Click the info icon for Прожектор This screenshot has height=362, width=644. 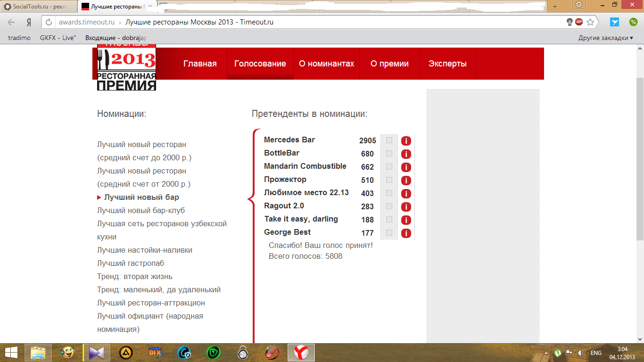[x=406, y=181]
